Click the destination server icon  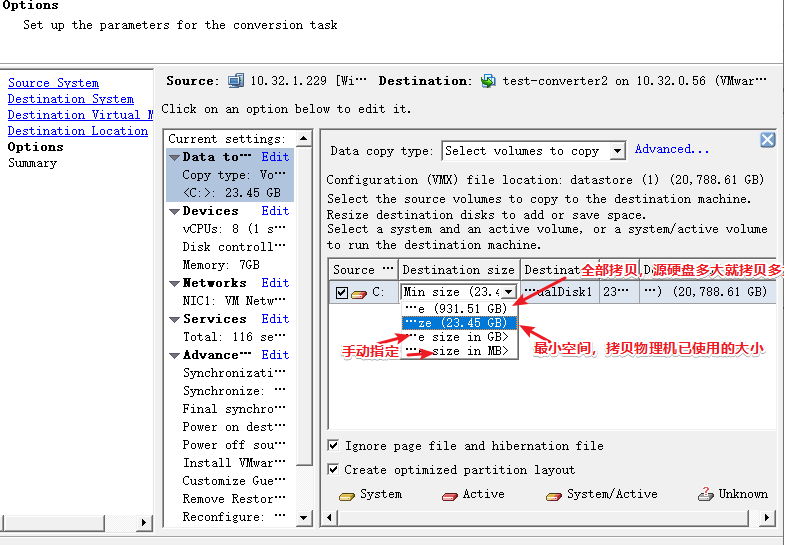(488, 81)
